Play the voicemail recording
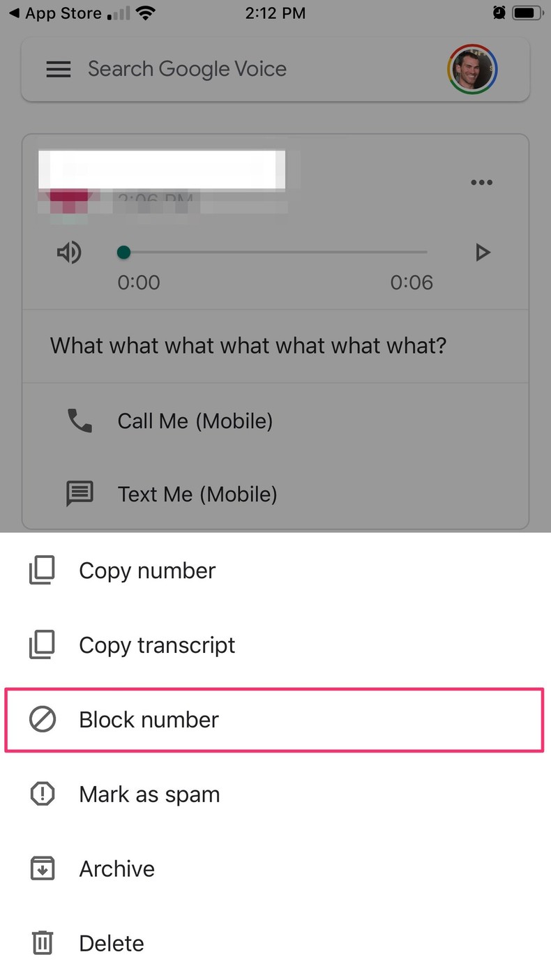This screenshot has width=551, height=980. [483, 252]
